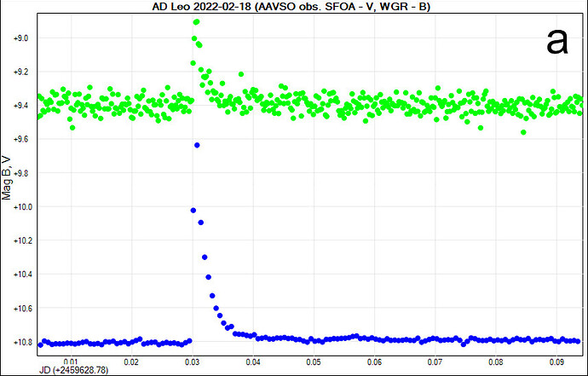588x376 pixels.
Task: Click the +10.2 y-axis tick label
Action: (x=20, y=240)
